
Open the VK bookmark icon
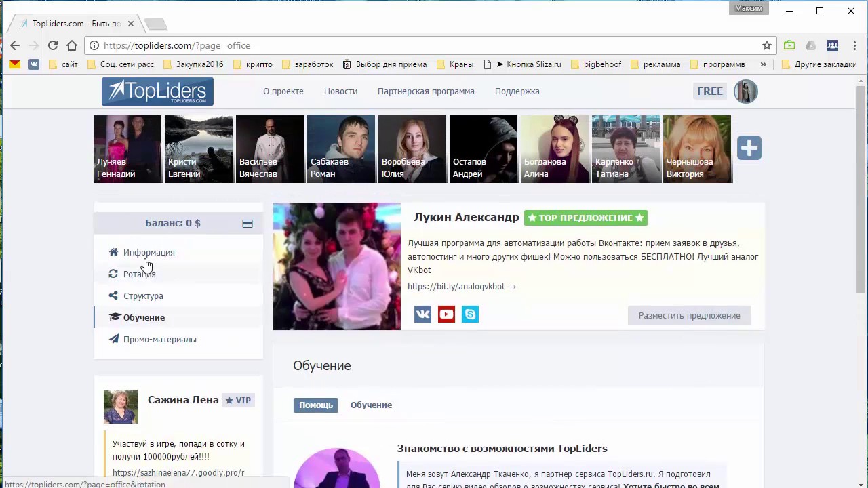pyautogui.click(x=34, y=64)
